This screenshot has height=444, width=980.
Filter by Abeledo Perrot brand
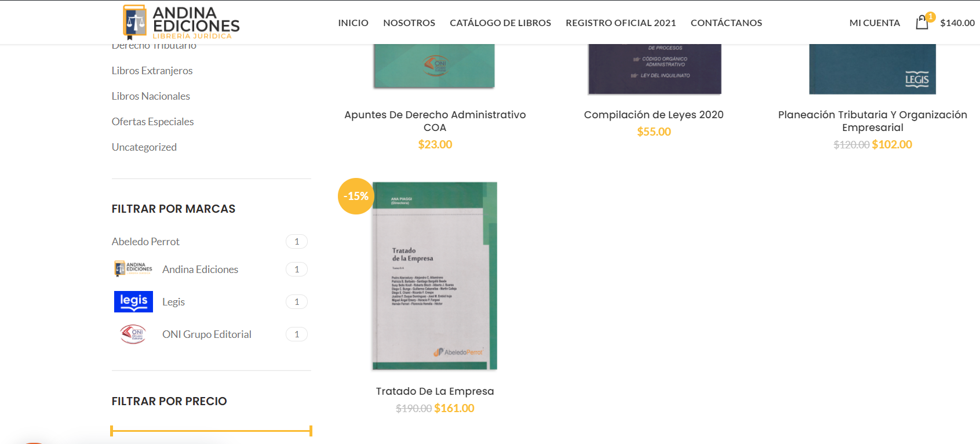(x=145, y=242)
